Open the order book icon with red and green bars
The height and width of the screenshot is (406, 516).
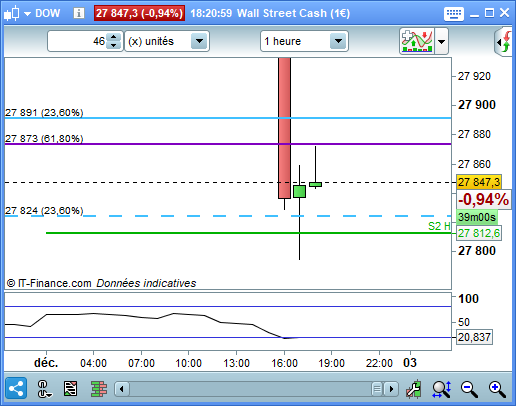[99, 389]
